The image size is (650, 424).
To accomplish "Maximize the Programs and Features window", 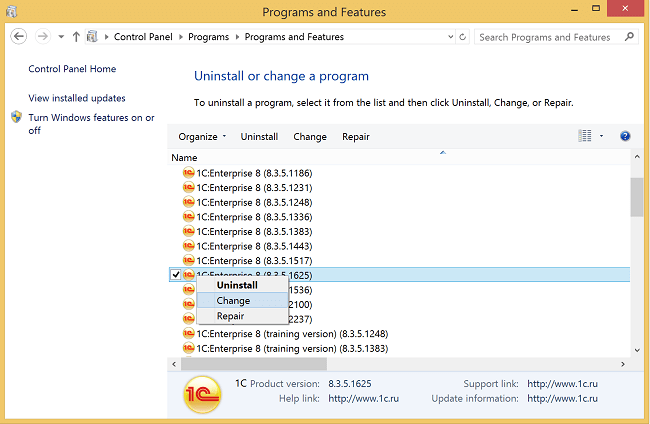I will tap(596, 8).
